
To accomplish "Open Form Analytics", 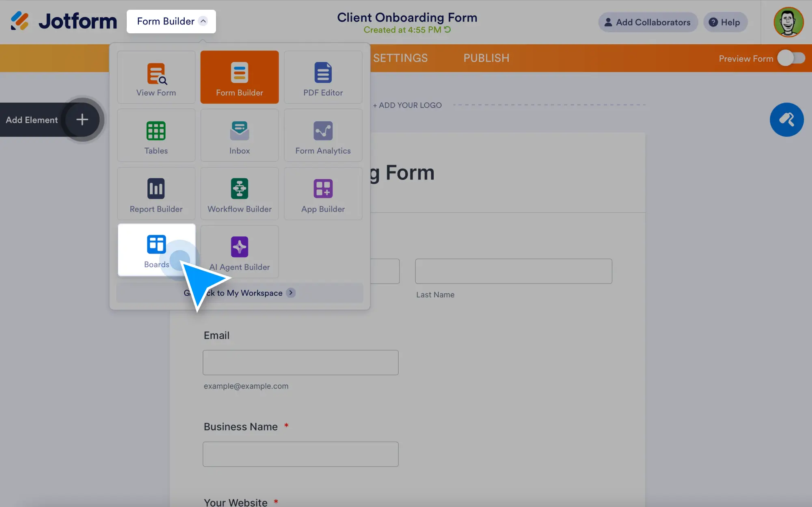I will tap(323, 135).
